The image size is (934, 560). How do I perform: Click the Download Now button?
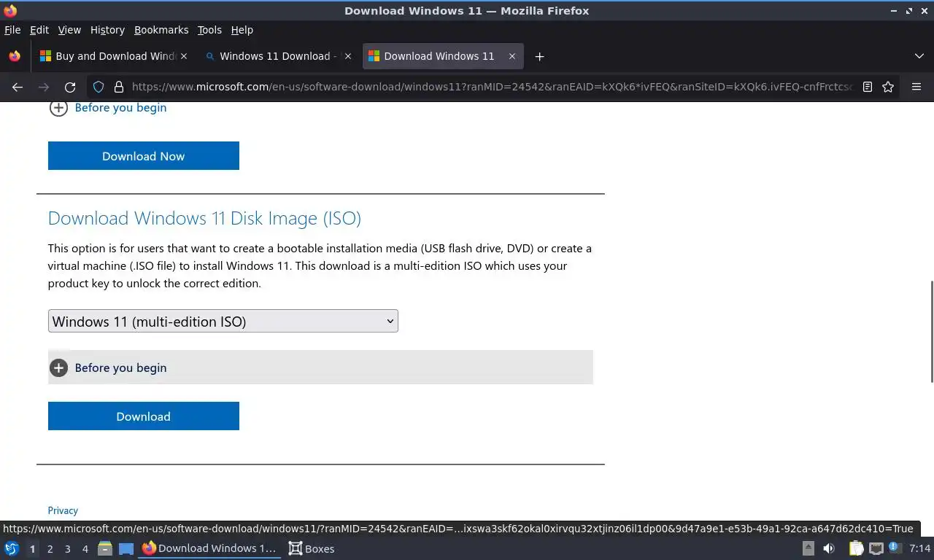pos(144,155)
